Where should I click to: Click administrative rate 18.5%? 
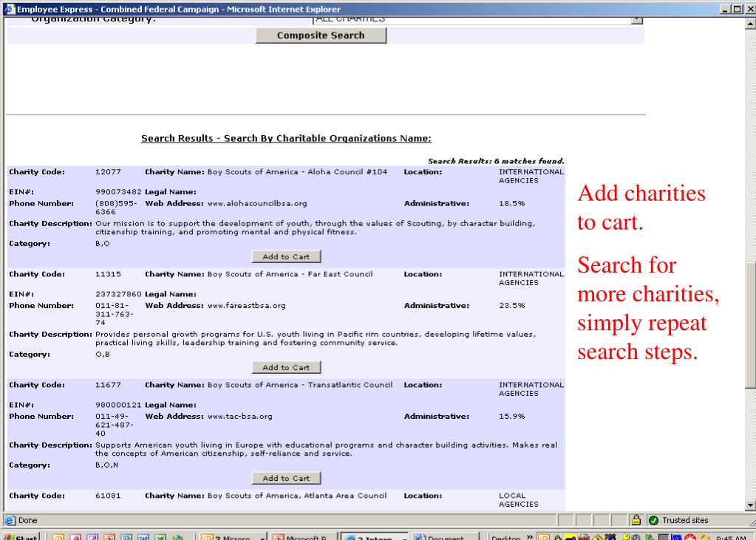[x=512, y=203]
